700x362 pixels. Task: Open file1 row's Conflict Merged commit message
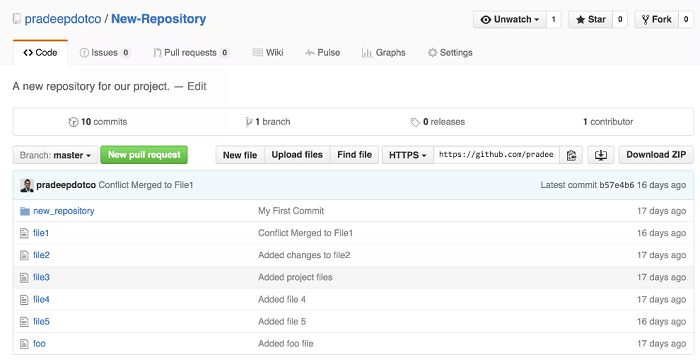(305, 233)
